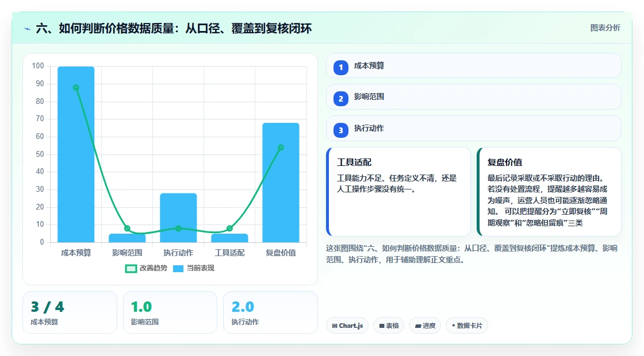Toggle the 当前表现 legend entry

193,268
